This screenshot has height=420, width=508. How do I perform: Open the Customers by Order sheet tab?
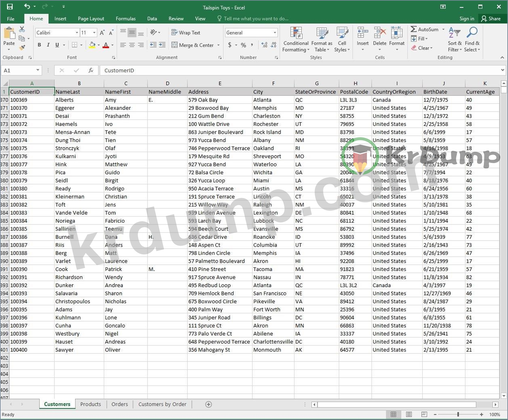pyautogui.click(x=162, y=404)
